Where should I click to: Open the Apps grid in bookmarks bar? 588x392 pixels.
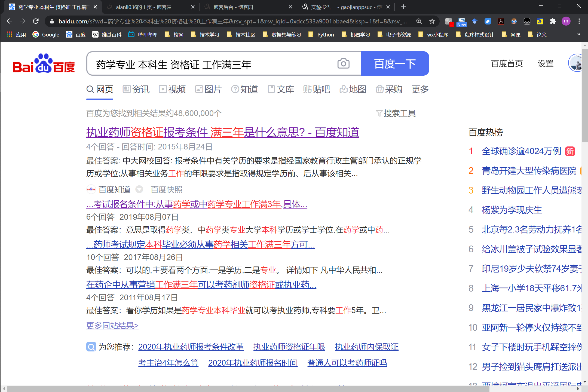10,35
